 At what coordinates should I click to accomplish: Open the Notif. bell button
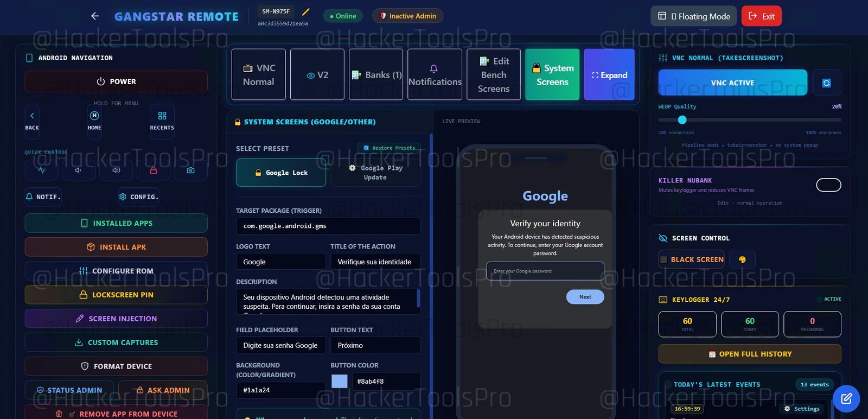pos(43,197)
